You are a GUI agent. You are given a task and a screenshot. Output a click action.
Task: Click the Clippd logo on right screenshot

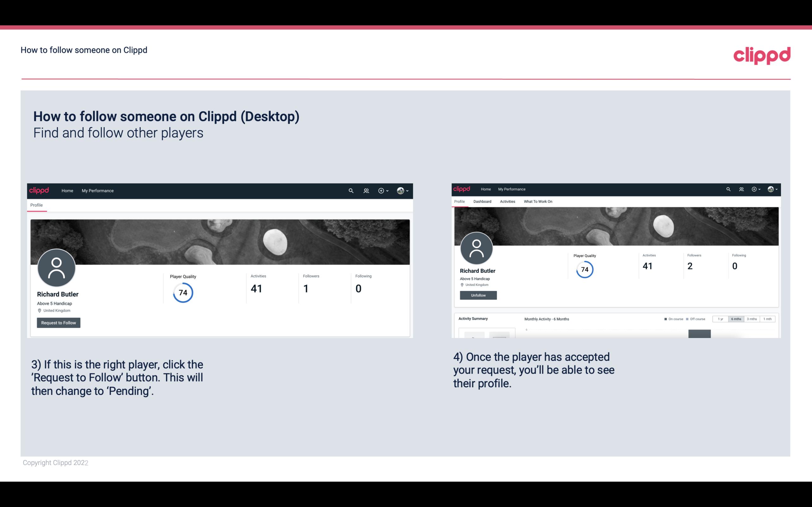[x=462, y=189]
